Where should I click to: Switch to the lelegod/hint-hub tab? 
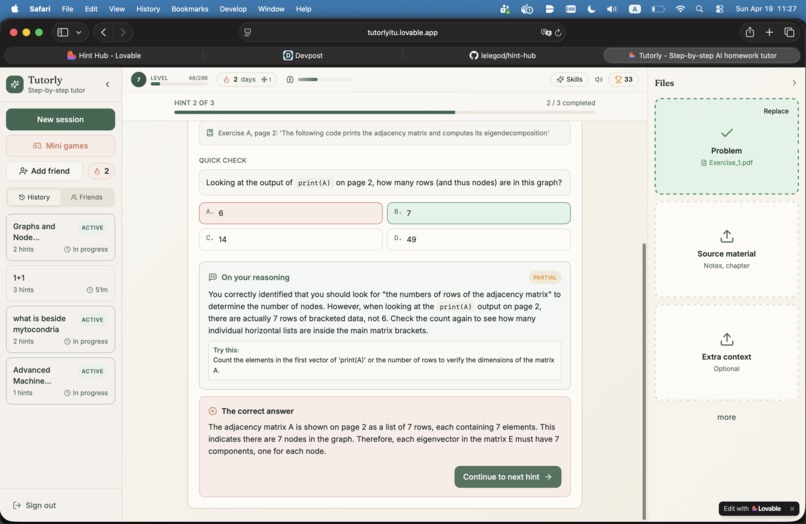[503, 56]
